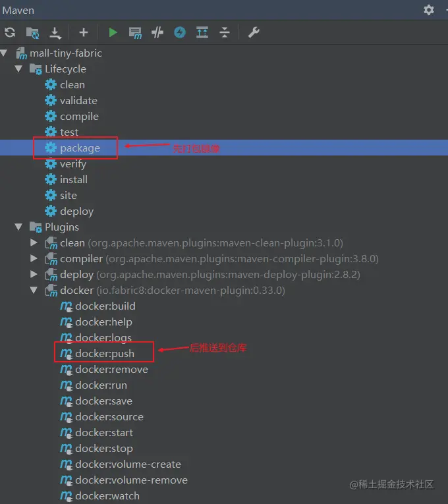Select the site lifecycle phase

pos(69,196)
